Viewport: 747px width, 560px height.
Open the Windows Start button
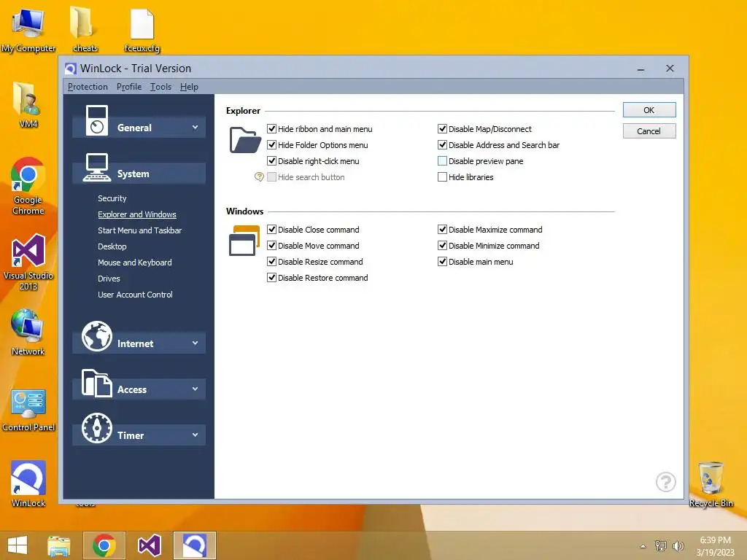18,545
